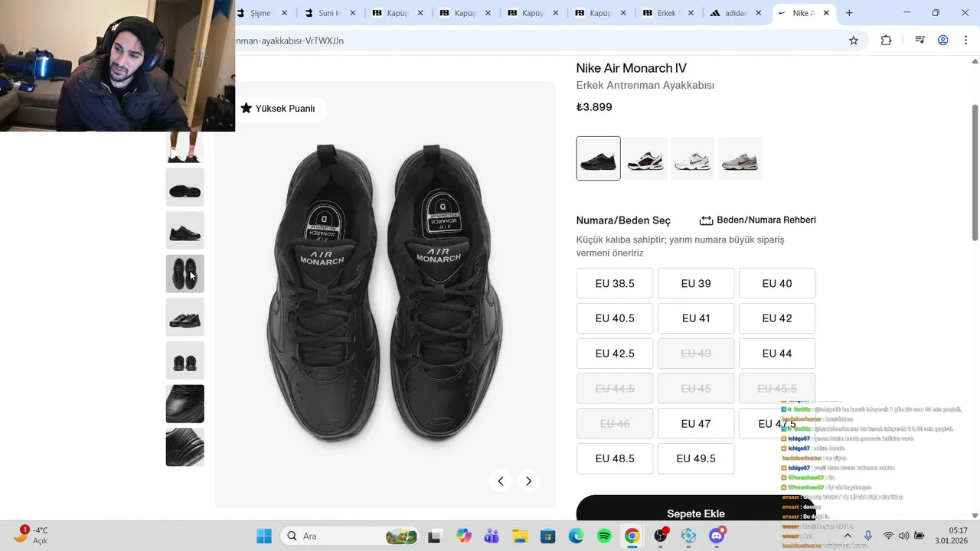Switch to the adidas tab
Screen dimensions: 980x551
point(736,13)
